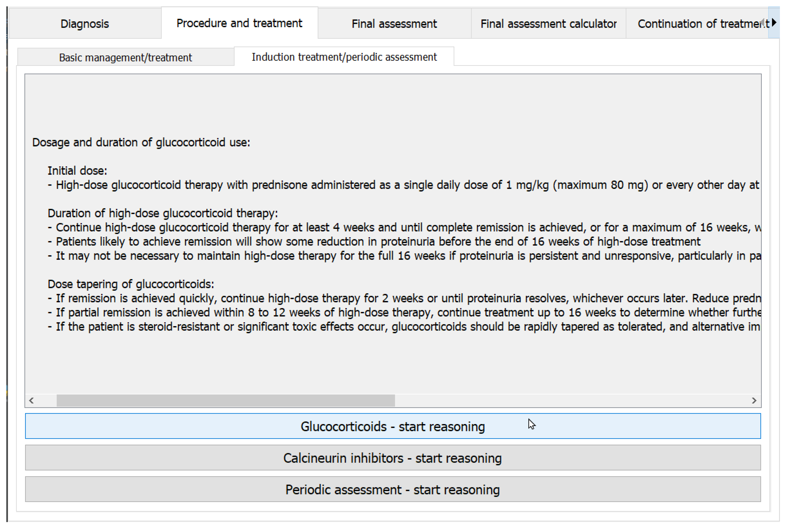787x532 pixels.
Task: Start Calcineurin inhibitors reasoning
Action: coord(393,458)
